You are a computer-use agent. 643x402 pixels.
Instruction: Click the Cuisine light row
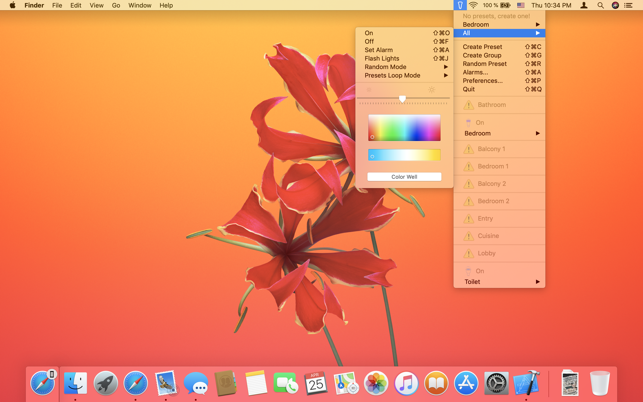click(x=499, y=236)
